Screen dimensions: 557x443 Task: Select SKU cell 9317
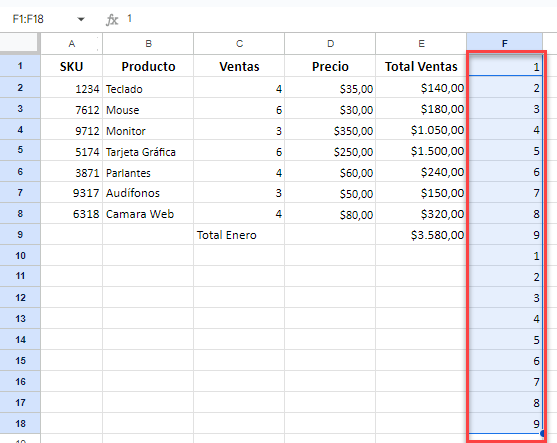[72, 192]
